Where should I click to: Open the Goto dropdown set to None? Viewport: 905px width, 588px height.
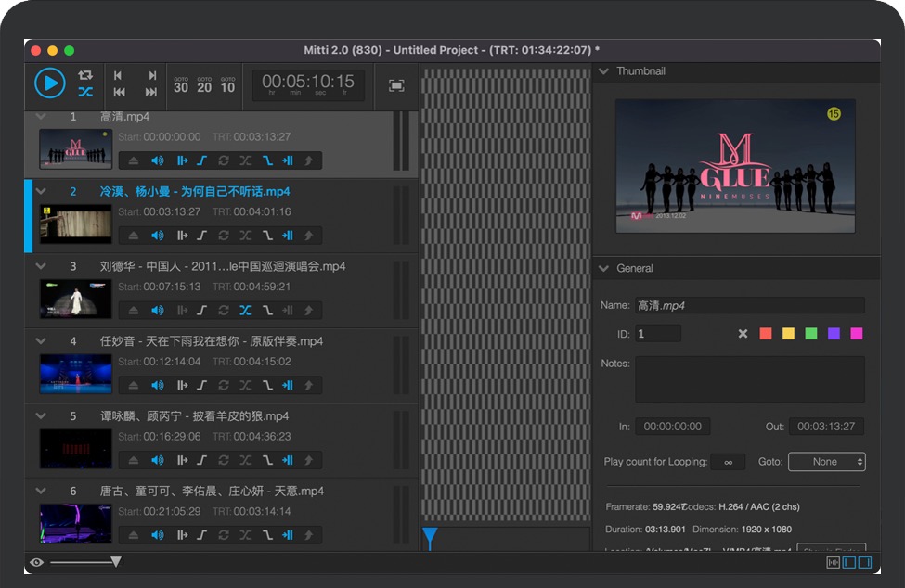[x=826, y=462]
